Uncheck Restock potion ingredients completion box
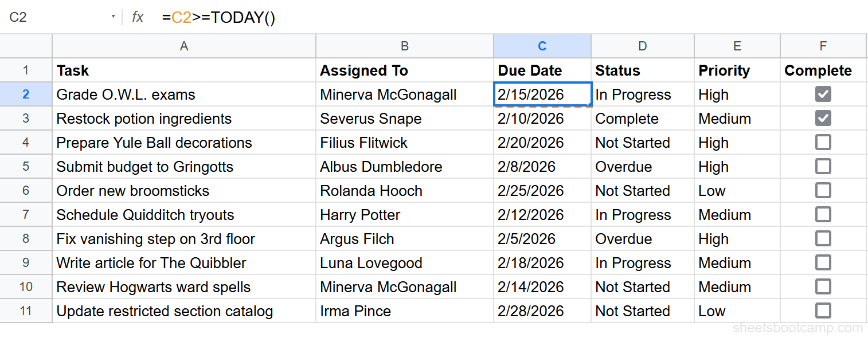This screenshot has height=338, width=868. click(823, 118)
